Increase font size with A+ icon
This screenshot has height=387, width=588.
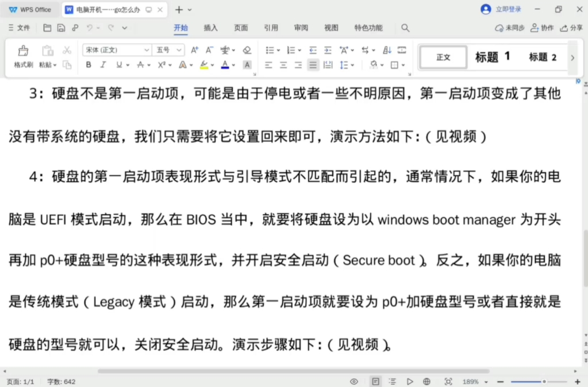(x=194, y=50)
